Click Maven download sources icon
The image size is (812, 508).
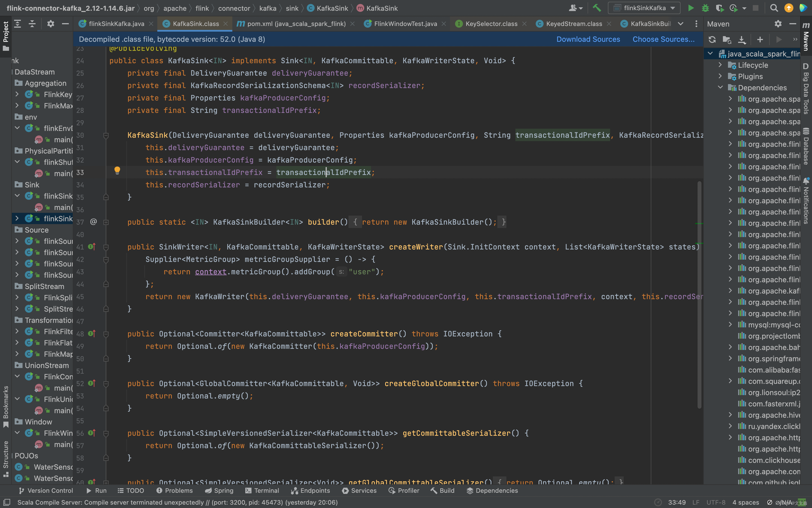[x=742, y=40]
